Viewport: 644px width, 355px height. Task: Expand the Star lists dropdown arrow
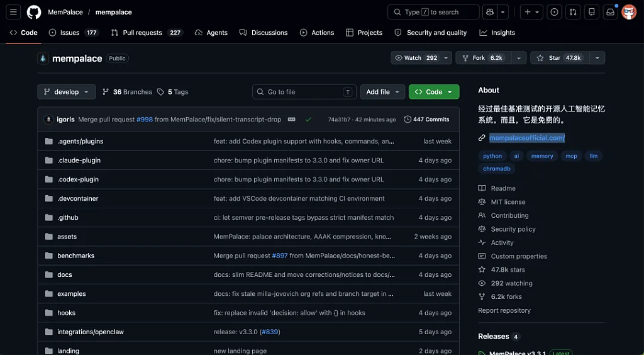point(597,58)
